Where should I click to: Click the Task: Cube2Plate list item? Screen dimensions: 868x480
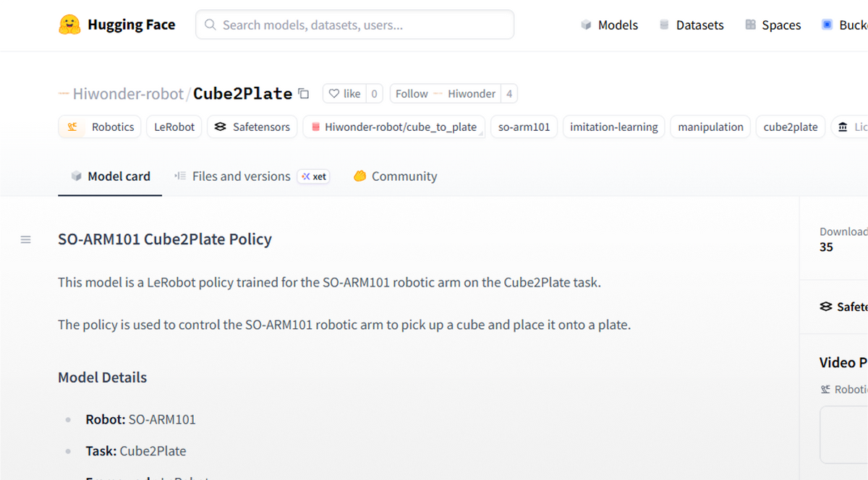pos(135,451)
